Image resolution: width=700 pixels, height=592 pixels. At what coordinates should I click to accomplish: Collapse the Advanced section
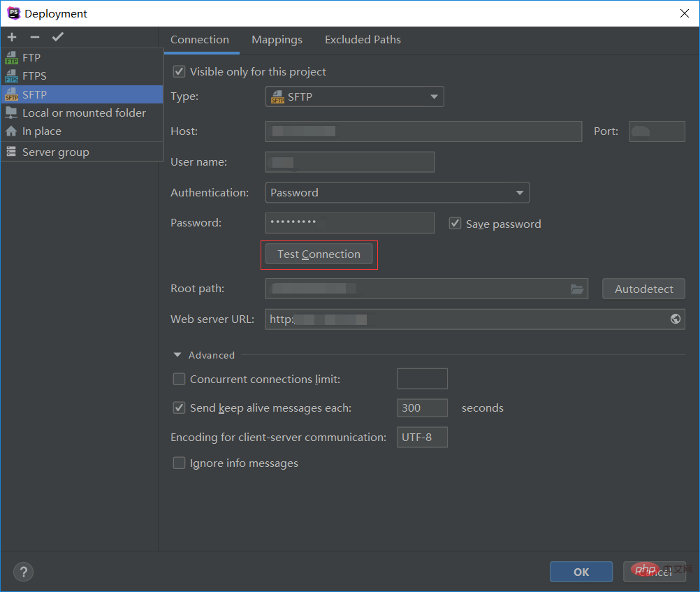(177, 355)
